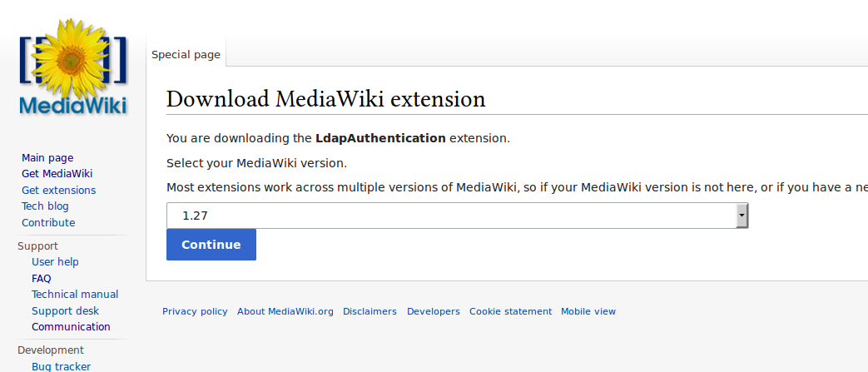View the Privacy policy footer link
This screenshot has width=868, height=372.
[195, 311]
